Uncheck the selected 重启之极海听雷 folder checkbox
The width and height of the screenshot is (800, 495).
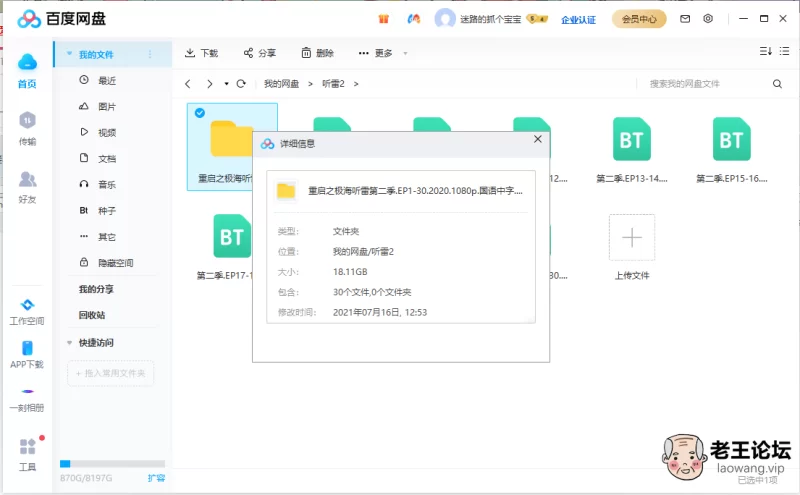point(200,113)
